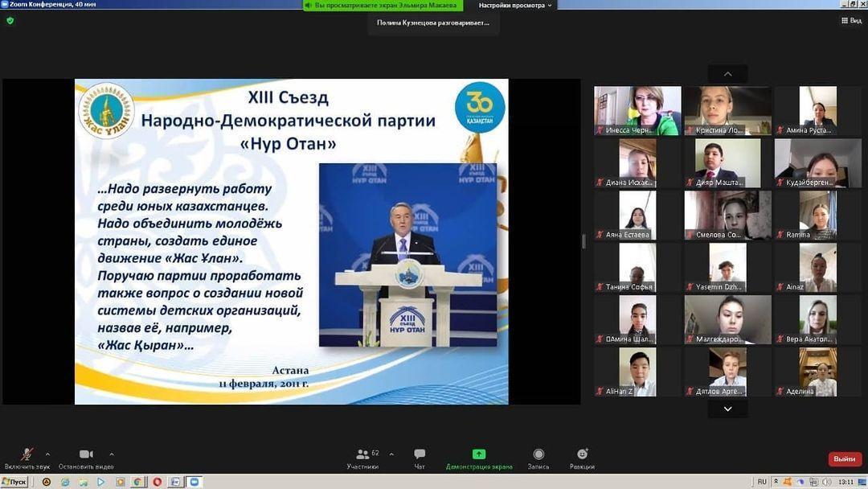Select Смелова Со... video thumbnail
Viewport: 868px width, 489px height.
(727, 216)
